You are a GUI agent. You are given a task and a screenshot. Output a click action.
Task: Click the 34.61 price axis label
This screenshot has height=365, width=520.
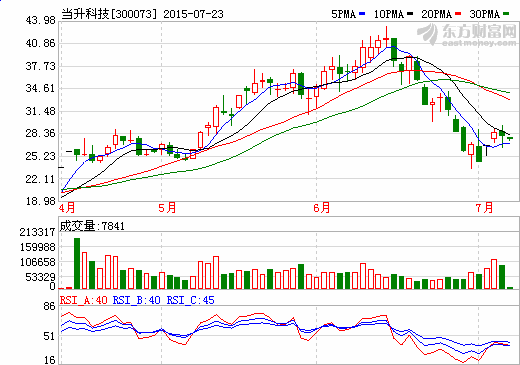(x=40, y=88)
